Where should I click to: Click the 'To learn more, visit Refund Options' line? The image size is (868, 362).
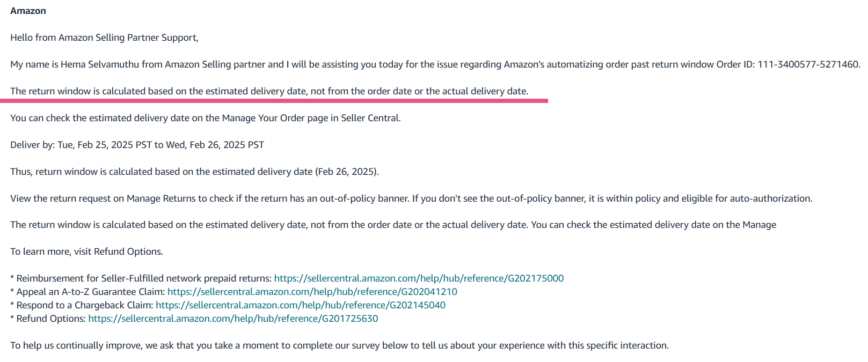pyautogui.click(x=86, y=252)
